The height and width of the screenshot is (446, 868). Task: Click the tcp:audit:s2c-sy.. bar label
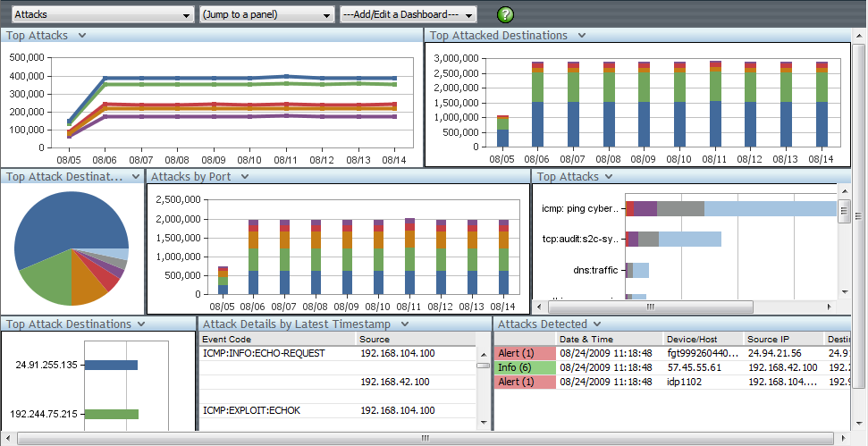(580, 239)
